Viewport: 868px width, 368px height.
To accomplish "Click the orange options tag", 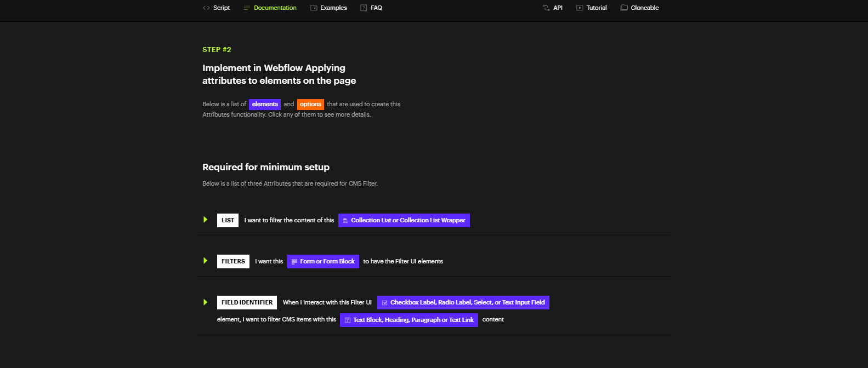I will (310, 105).
